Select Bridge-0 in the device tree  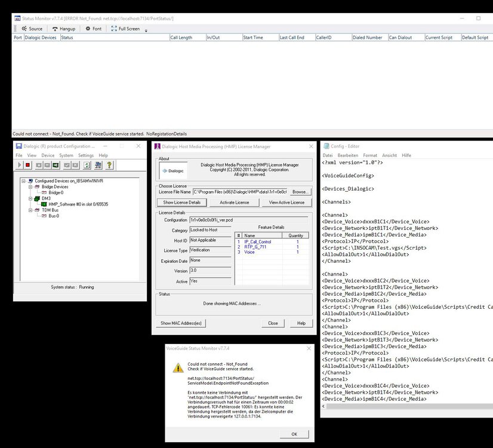click(56, 192)
